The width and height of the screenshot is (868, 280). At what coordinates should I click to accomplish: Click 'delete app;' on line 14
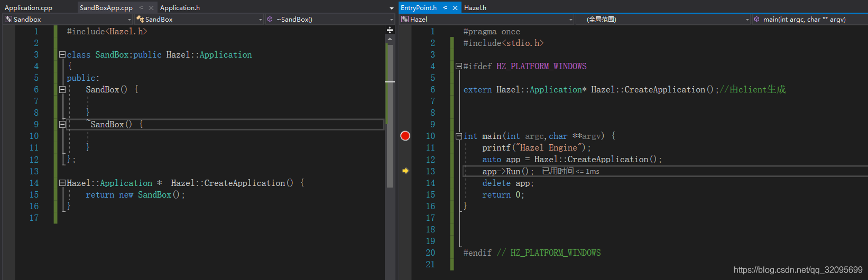(508, 183)
